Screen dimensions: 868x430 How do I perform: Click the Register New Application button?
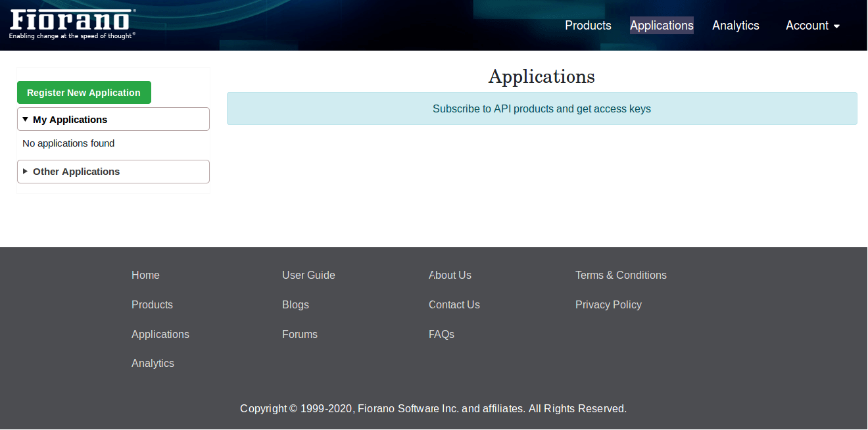tap(84, 93)
